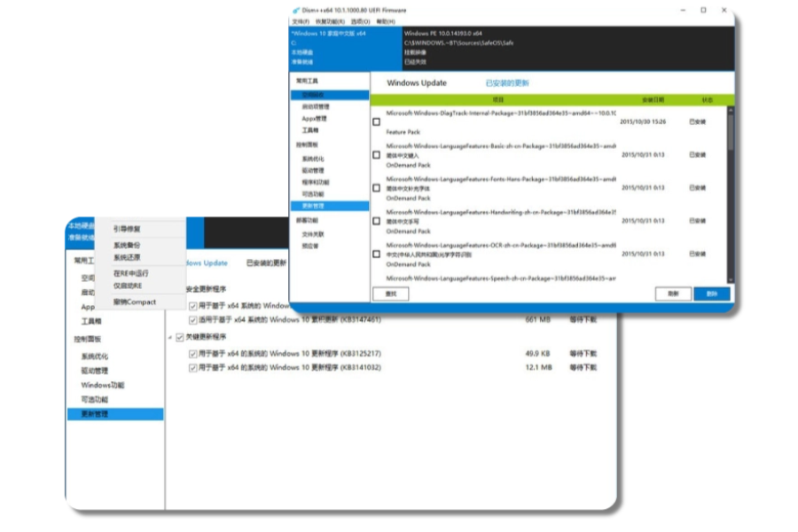The width and height of the screenshot is (798, 532).
Task: Click the LanguageFeatures-Speech-zh-cn package row
Action: (501, 278)
